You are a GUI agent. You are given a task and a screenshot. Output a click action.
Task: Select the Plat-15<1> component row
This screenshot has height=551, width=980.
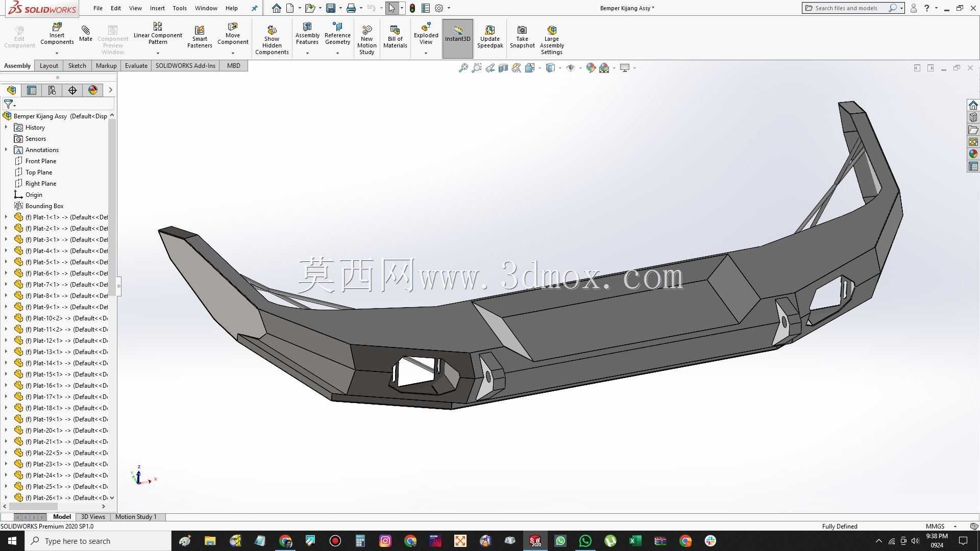pos(61,374)
